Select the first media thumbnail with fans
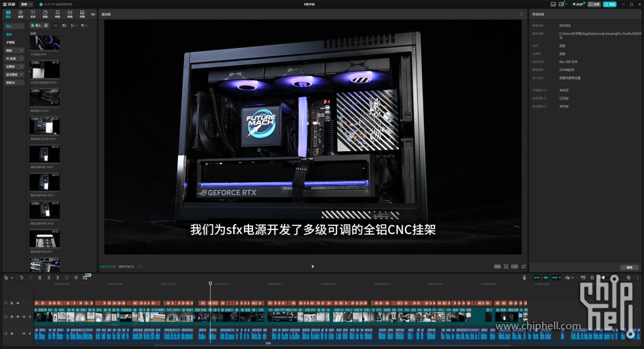This screenshot has height=349, width=644. click(x=45, y=43)
